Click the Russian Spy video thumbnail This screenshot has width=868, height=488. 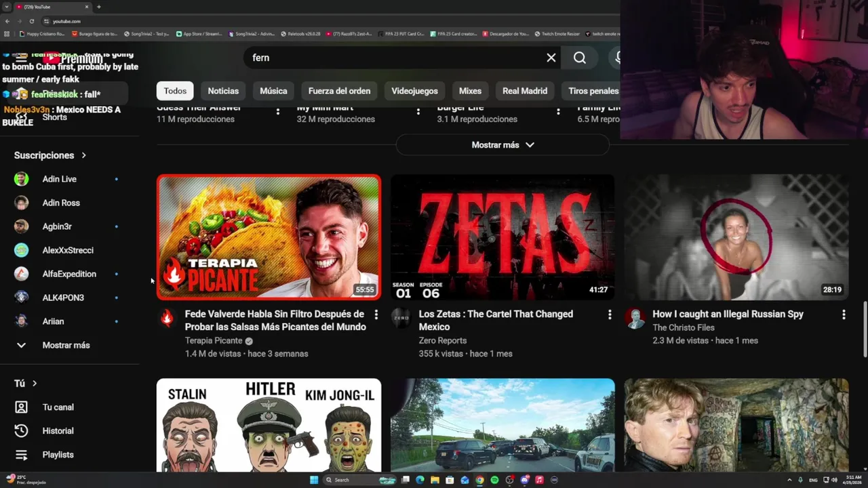[736, 237]
